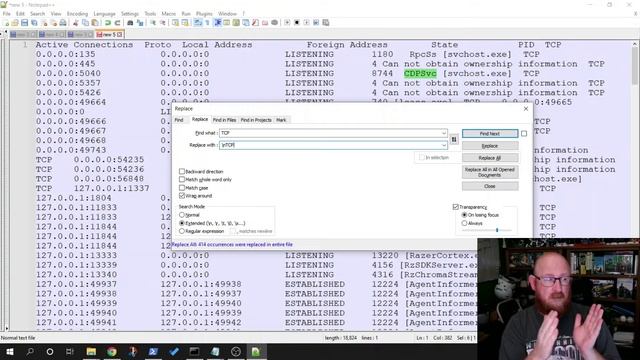This screenshot has width=640, height=360.
Task: Open Find via the binoculars toolbar icon
Action: click(130, 23)
